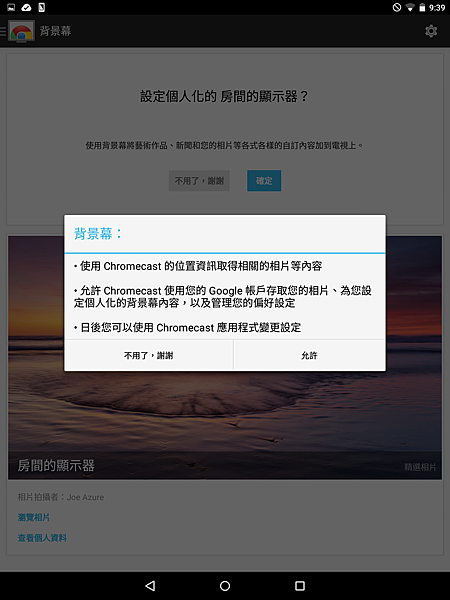The height and width of the screenshot is (600, 450).
Task: Tap the grey 不用了，謝謝 button on the card
Action: coord(199,181)
